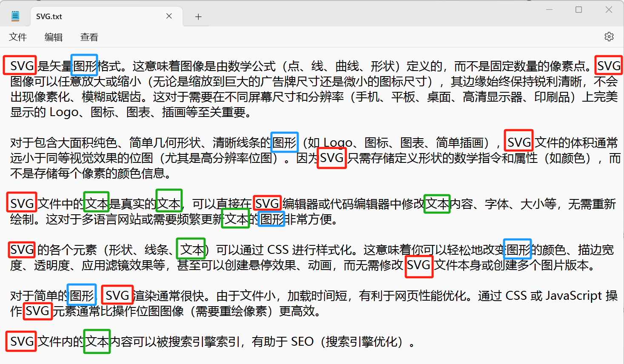
Task: Close the SVG.txt tab
Action: tap(168, 16)
